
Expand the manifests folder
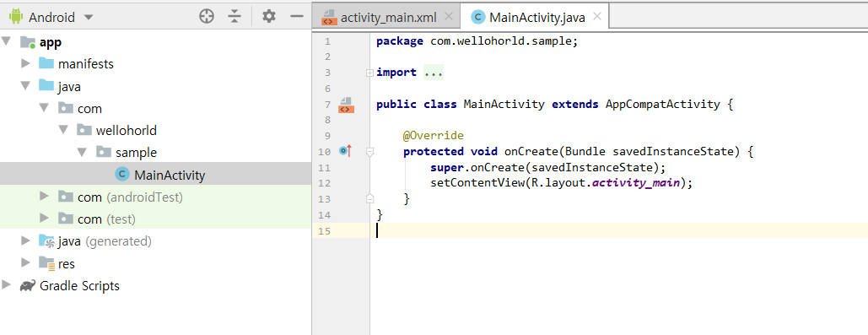pos(25,63)
